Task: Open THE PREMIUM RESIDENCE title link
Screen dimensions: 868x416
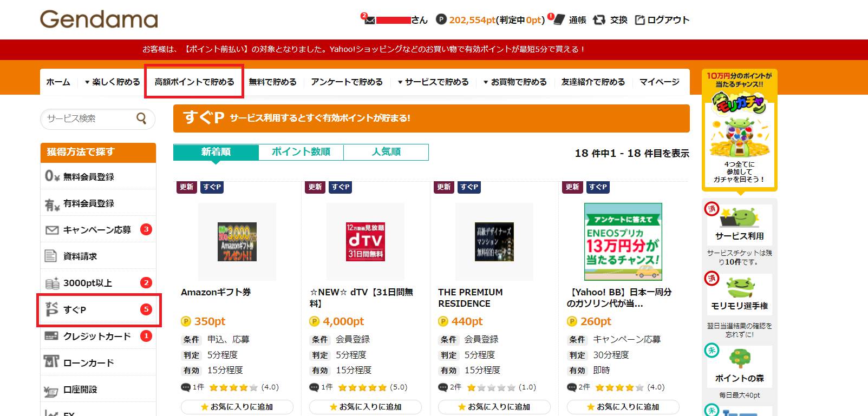Action: [x=471, y=298]
